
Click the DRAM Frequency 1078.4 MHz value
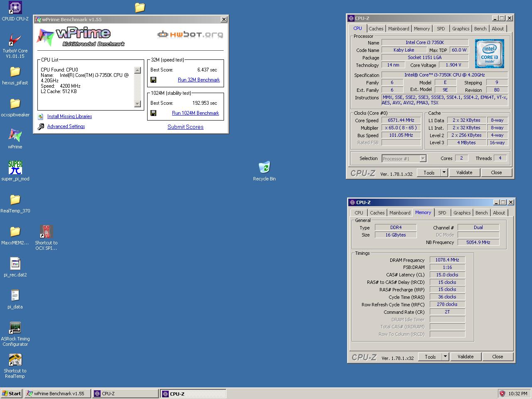447,260
